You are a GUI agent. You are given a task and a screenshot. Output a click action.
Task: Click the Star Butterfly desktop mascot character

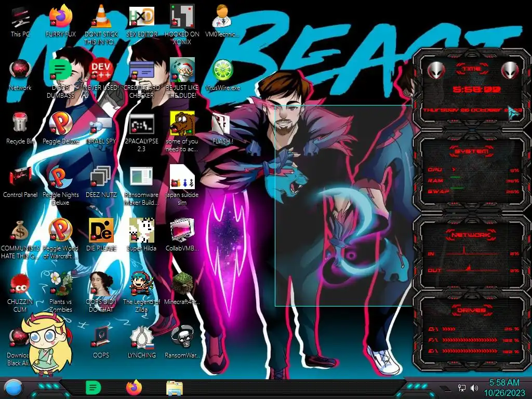47,343
